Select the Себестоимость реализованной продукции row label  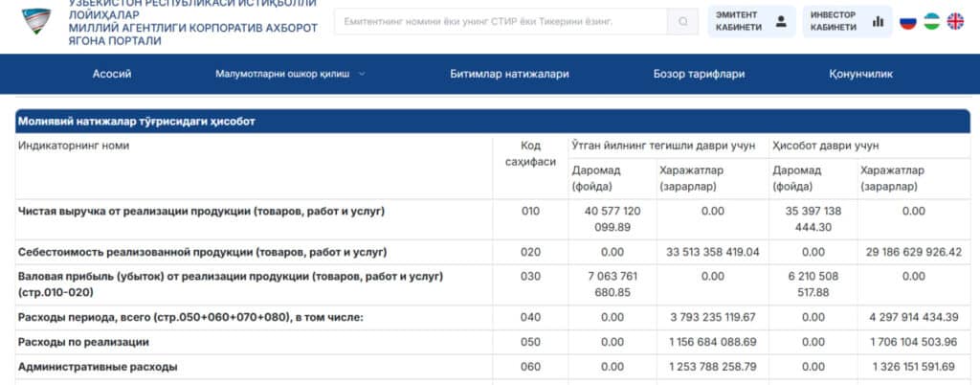(x=202, y=252)
